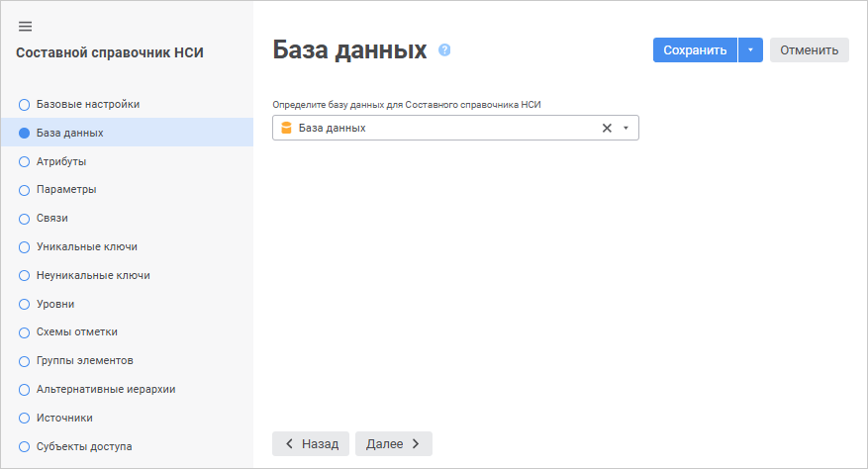Click the orange database icon in field

coord(287,128)
